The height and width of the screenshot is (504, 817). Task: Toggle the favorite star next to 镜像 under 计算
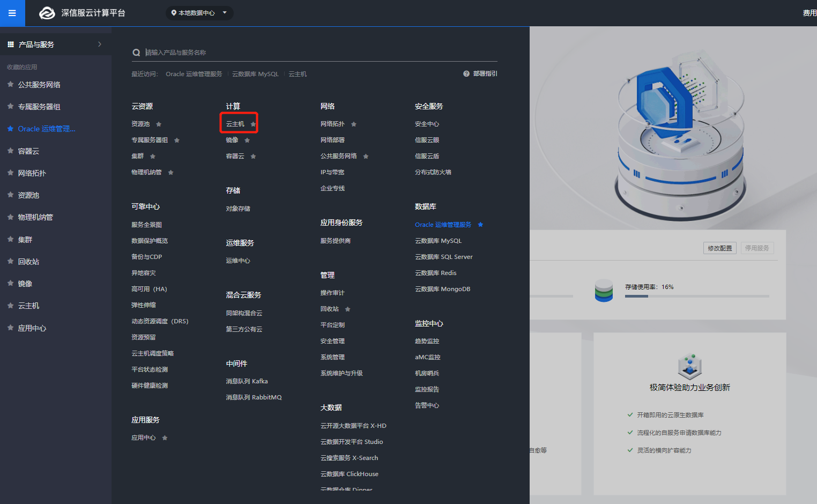click(247, 139)
